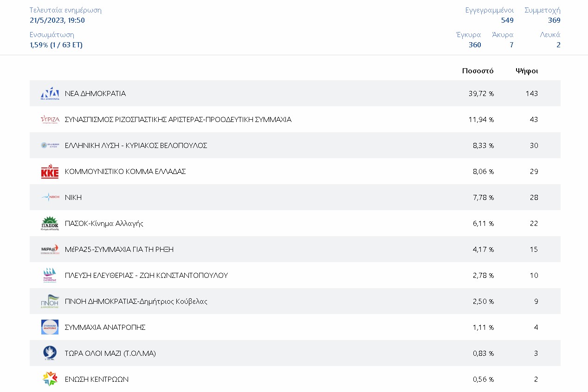Select the ΕΝΩΣΗ ΚΕΝΤΡΩΩΝ party name
The height and width of the screenshot is (392, 588).
[97, 379]
